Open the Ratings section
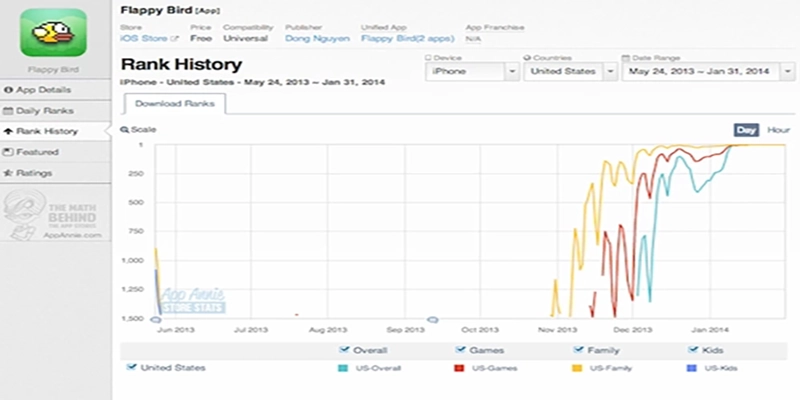The image size is (800, 400). pyautogui.click(x=55, y=173)
